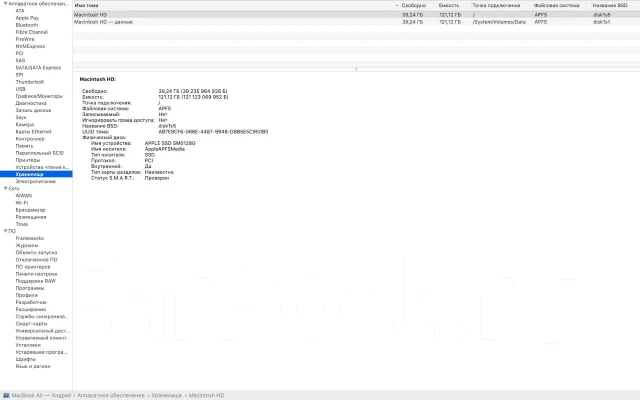Sort by the Свободно column header
The height and width of the screenshot is (400, 640).
click(x=413, y=5)
